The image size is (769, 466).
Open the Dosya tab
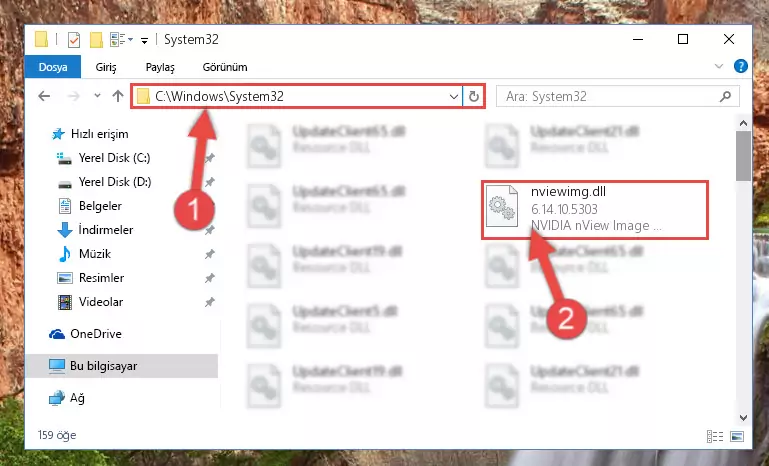[x=52, y=67]
